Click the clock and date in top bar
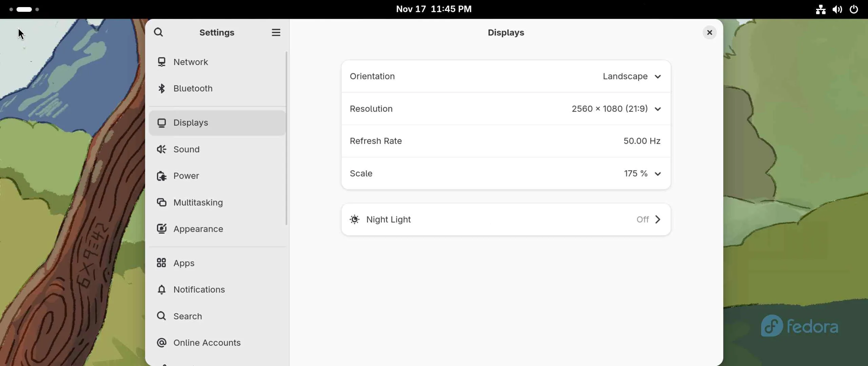The width and height of the screenshot is (868, 366). point(434,9)
